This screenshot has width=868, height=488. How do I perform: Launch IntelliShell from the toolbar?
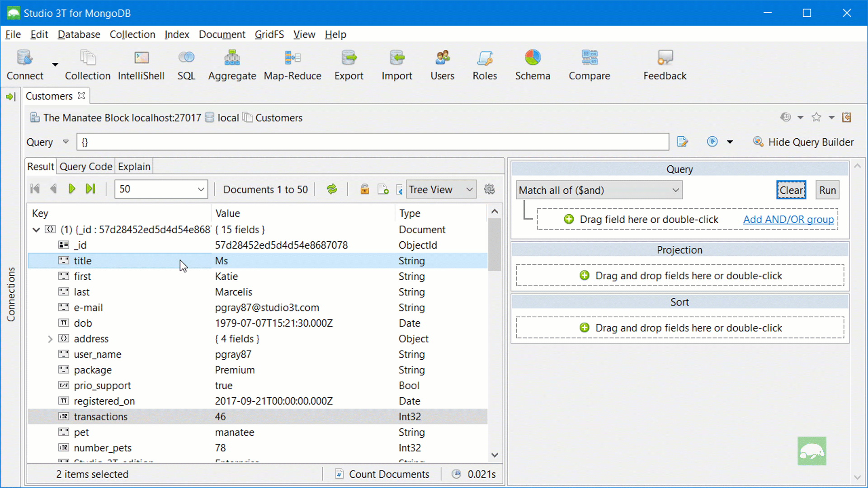pos(142,58)
